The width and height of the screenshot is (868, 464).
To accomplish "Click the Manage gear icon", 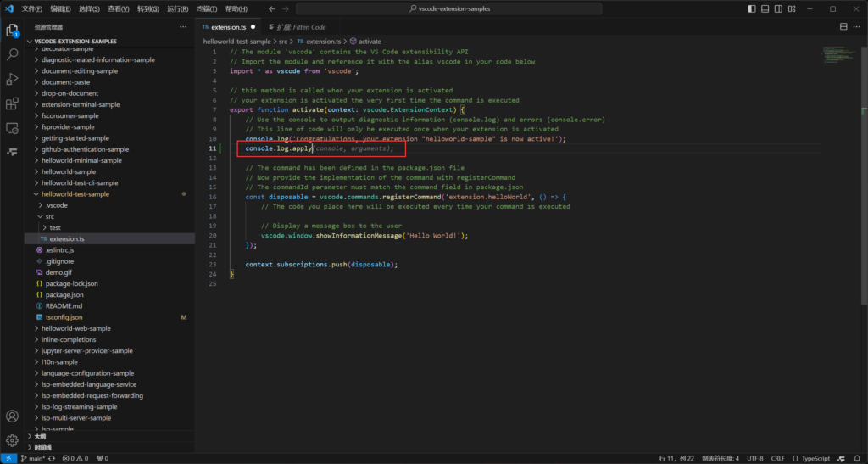I will [13, 440].
